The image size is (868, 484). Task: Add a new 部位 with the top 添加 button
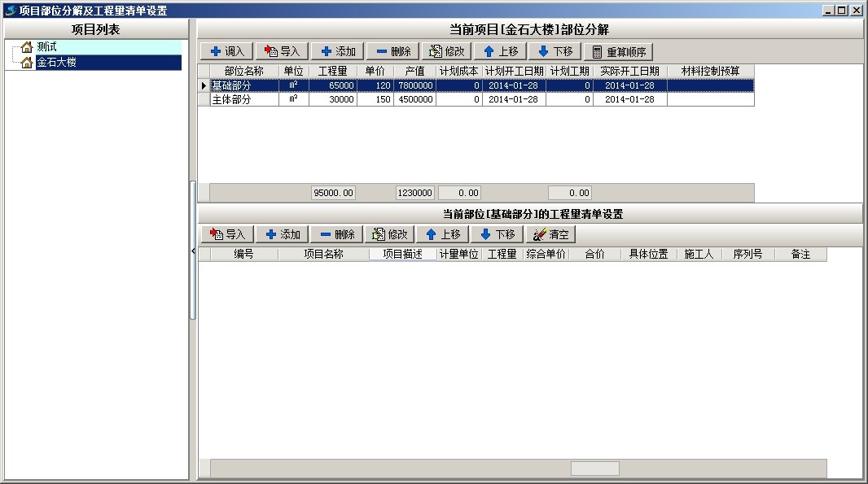point(338,51)
